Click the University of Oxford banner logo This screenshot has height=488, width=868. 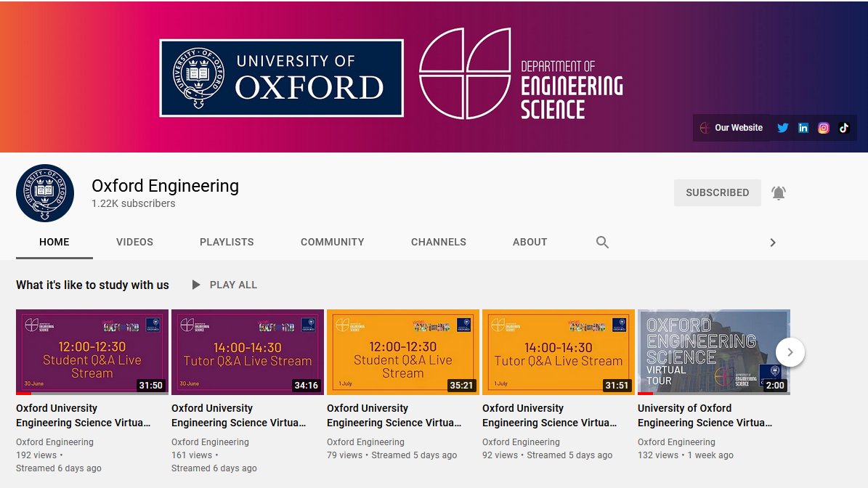281,78
